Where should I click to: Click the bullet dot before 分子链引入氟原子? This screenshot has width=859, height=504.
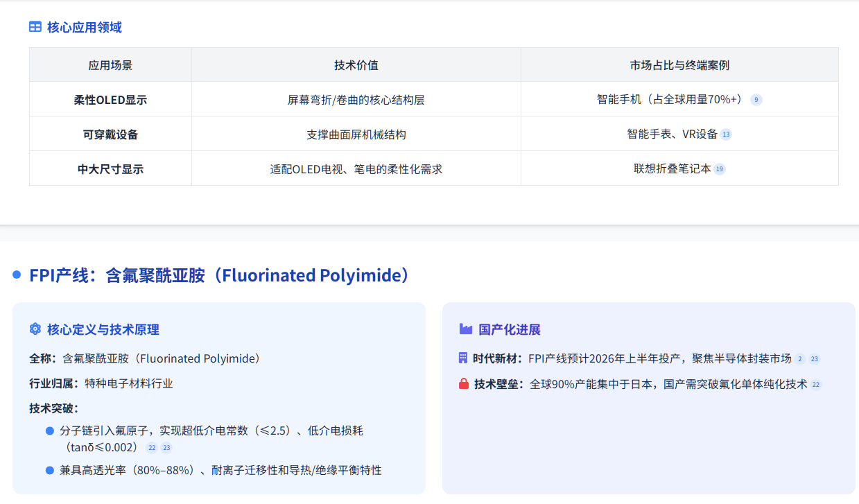[x=50, y=431]
